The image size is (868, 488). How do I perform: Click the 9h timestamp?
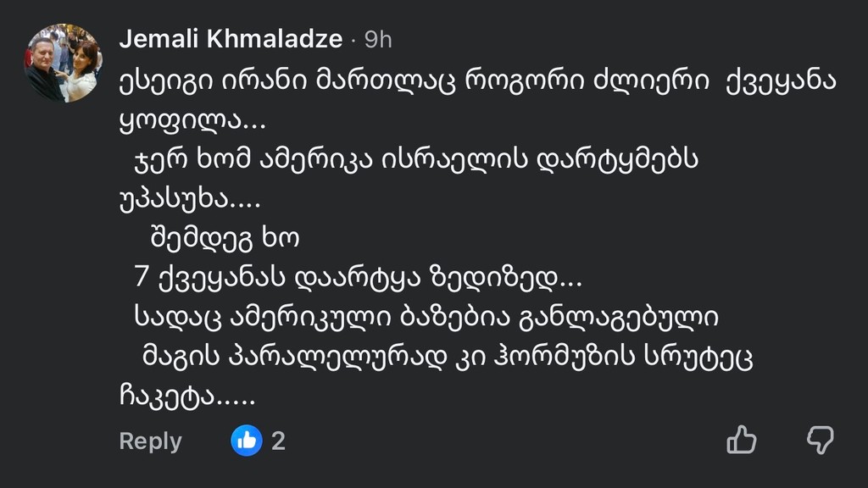pyautogui.click(x=378, y=39)
